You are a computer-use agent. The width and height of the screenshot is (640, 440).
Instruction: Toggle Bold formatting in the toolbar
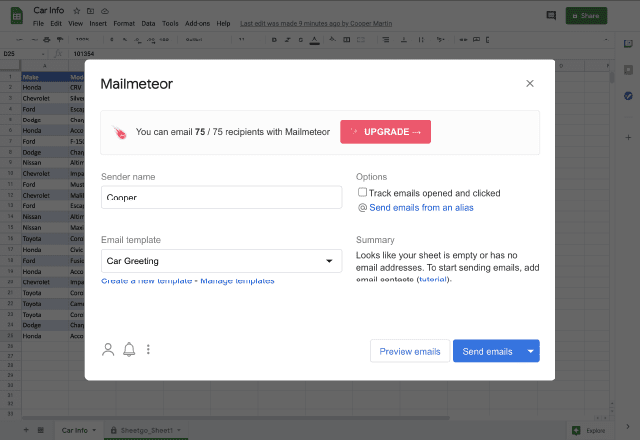point(274,40)
